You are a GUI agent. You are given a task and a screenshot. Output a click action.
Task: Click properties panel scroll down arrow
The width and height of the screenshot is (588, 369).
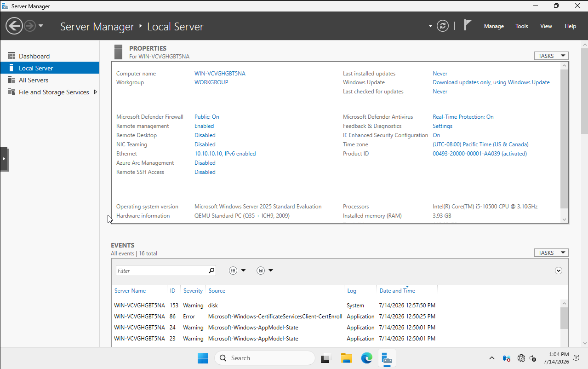[x=565, y=220]
